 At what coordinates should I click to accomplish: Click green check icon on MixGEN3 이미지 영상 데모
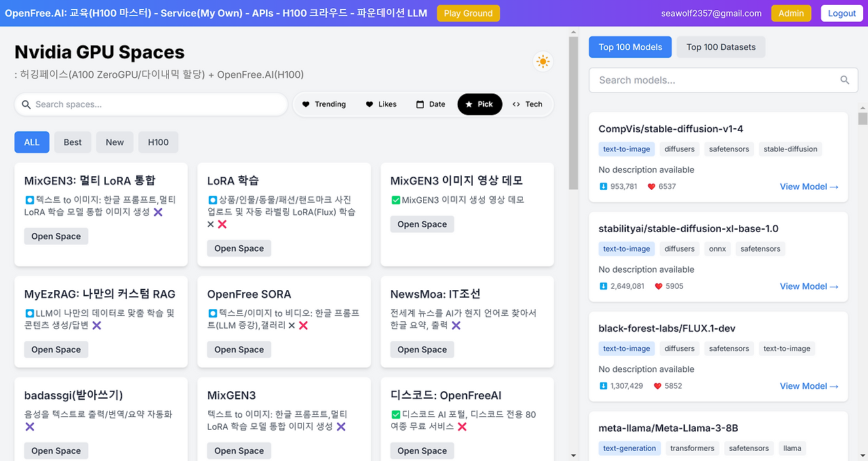tap(396, 200)
